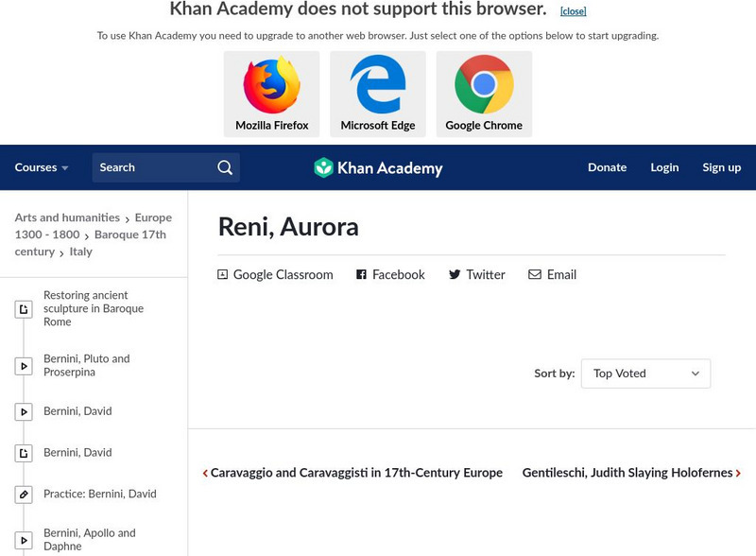
Task: Open the Donate page
Action: [607, 167]
